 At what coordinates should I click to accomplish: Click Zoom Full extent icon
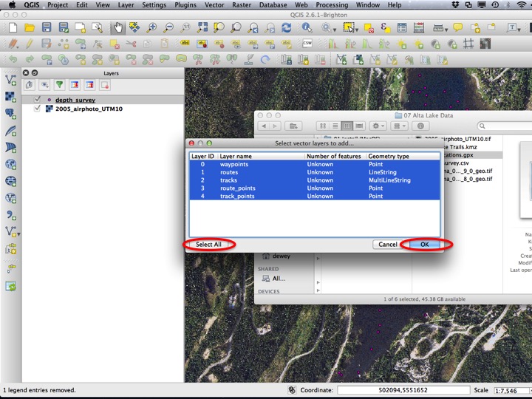[x=202, y=27]
